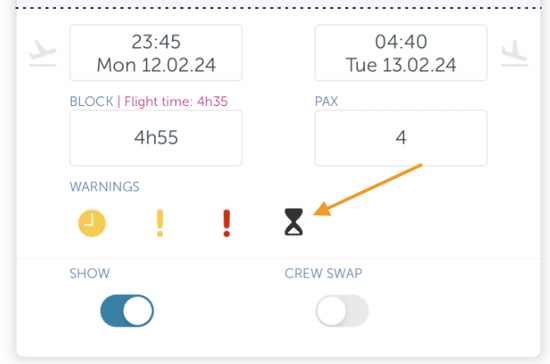Click the SHOW label text
The width and height of the screenshot is (550, 364).
pyautogui.click(x=89, y=273)
